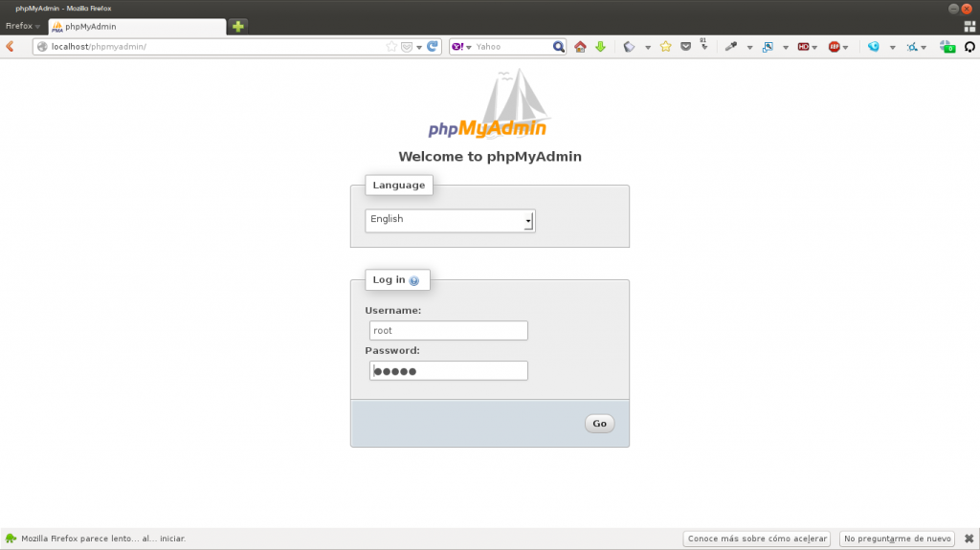Click the tag-shaped toolbar icon
Viewport: 980px width, 550px height.
tap(630, 47)
